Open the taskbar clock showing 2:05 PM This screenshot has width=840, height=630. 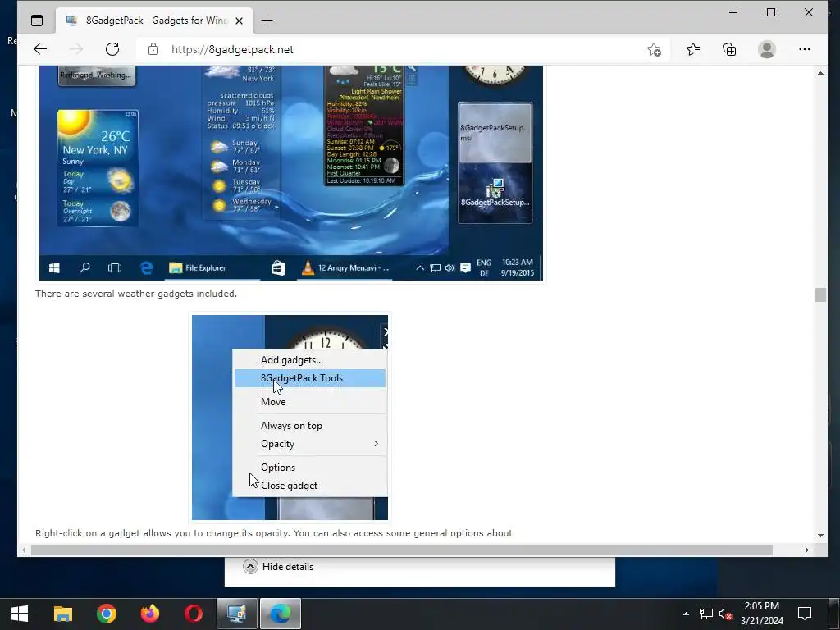tap(762, 614)
